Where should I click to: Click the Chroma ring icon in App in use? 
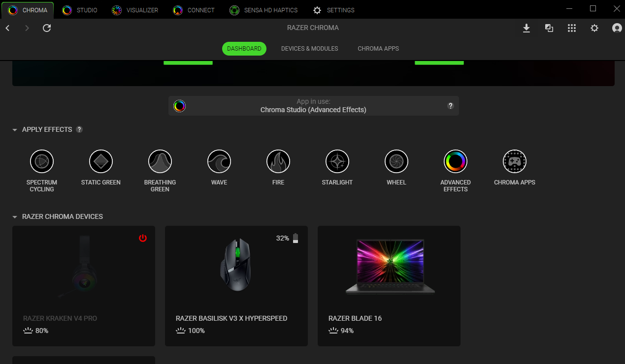(x=180, y=106)
